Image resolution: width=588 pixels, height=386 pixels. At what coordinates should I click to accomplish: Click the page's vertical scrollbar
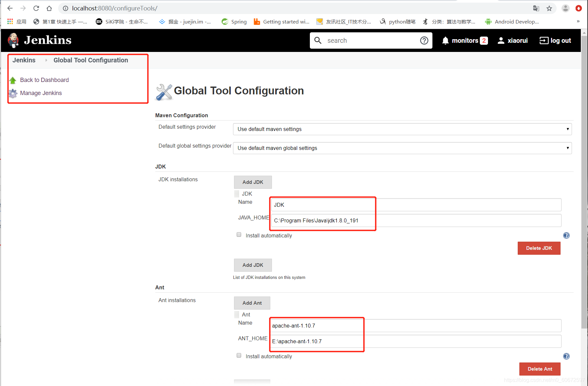584,180
